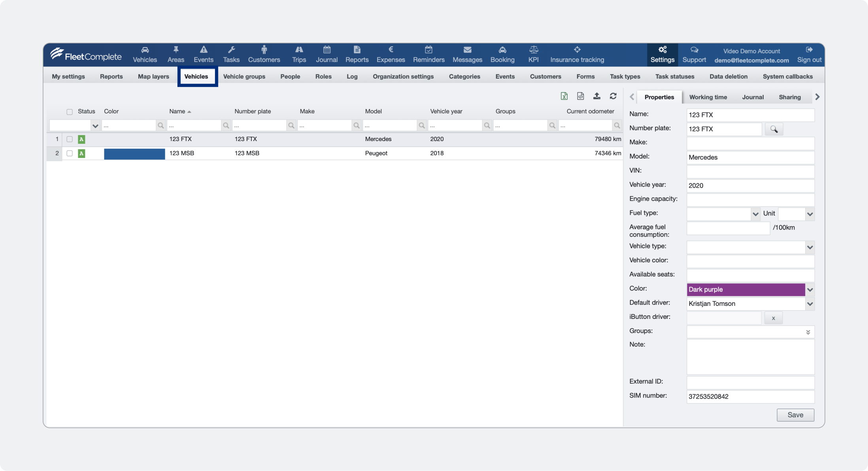Open the Insurance tracking section

point(577,54)
